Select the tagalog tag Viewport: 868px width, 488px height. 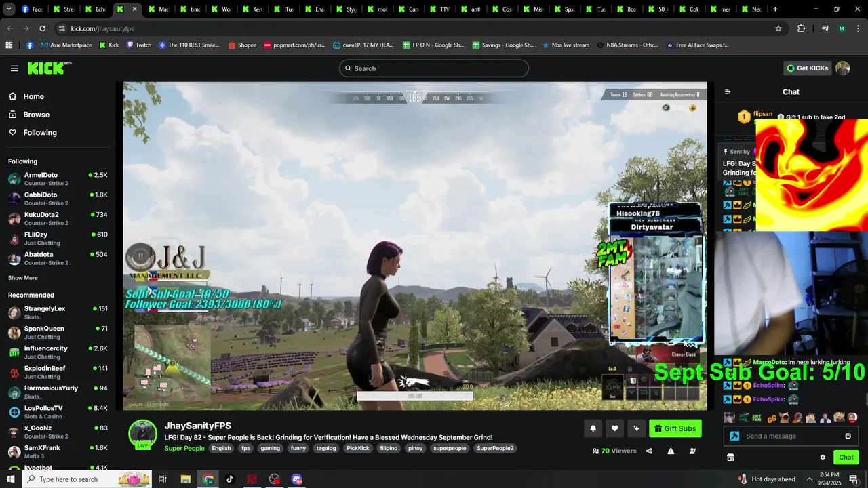click(x=326, y=448)
